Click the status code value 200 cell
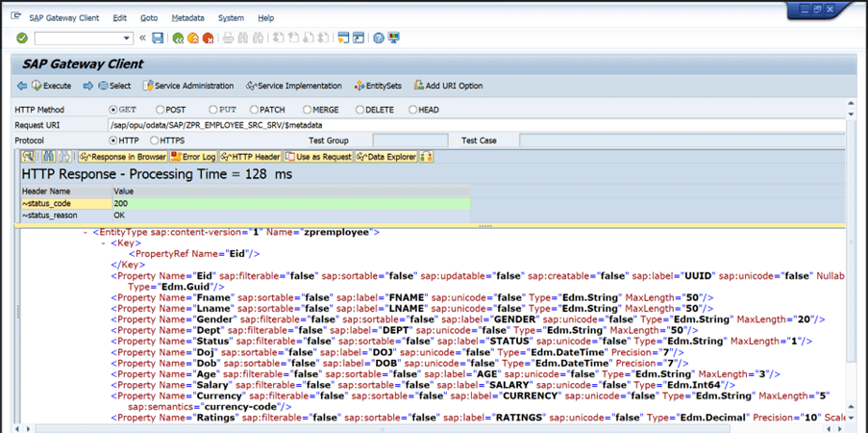The image size is (868, 433). click(x=291, y=204)
